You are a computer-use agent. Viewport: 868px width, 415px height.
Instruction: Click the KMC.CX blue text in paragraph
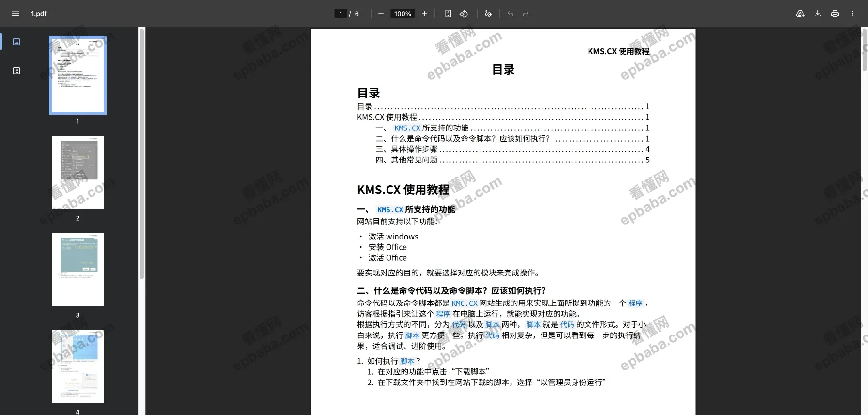pyautogui.click(x=465, y=303)
